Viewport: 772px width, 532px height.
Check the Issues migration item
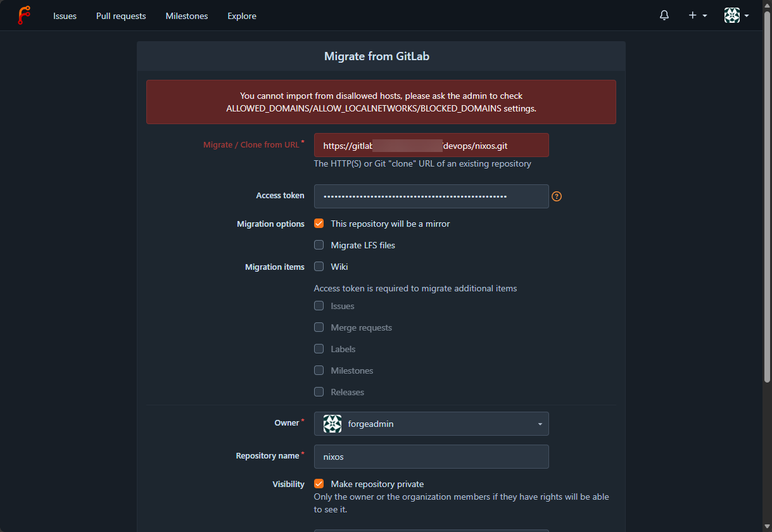point(319,306)
